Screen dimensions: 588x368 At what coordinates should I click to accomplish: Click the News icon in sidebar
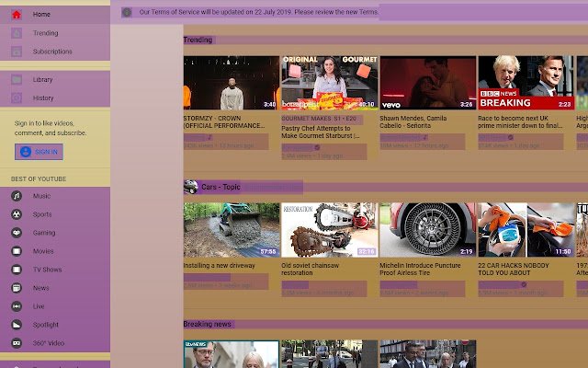(17, 288)
